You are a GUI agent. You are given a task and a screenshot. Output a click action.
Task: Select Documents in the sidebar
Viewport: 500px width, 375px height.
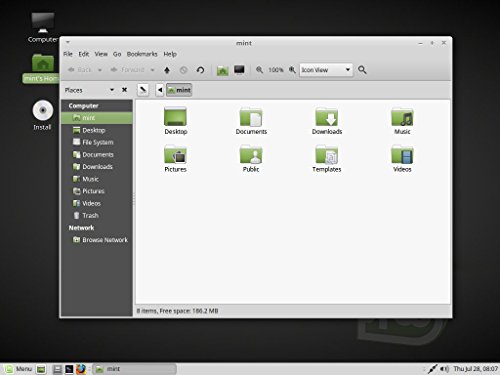coord(97,155)
